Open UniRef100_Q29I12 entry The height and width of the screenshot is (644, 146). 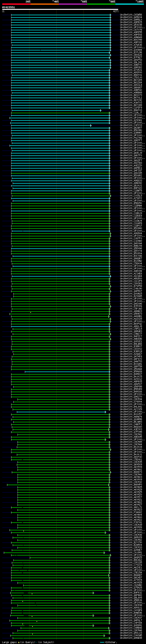click(131, 379)
